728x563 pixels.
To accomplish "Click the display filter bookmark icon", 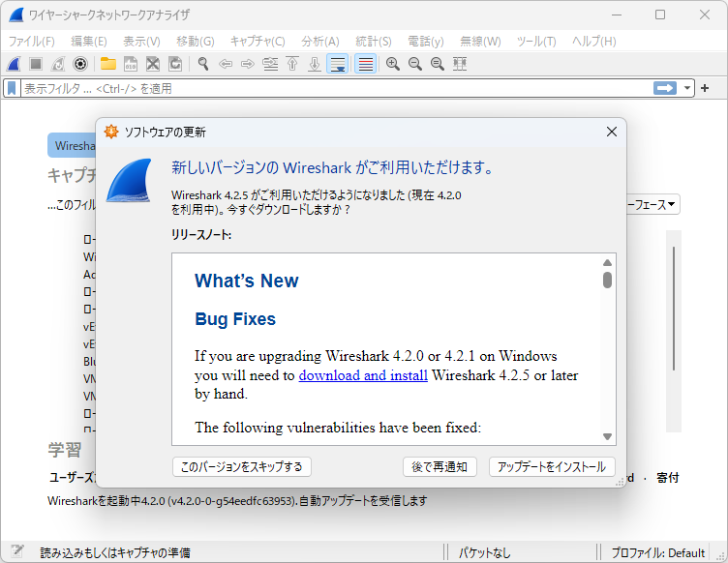I will point(12,88).
